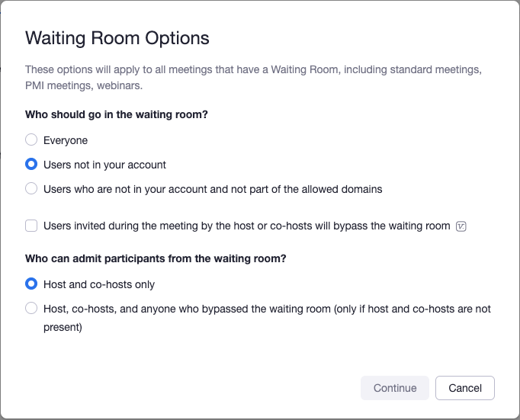The height and width of the screenshot is (420, 520).
Task: Click the 'Users invited during the meeting' label text
Action: (247, 226)
